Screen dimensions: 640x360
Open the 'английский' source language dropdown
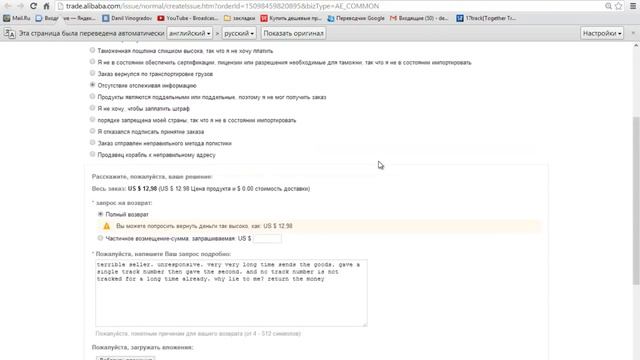[190, 33]
